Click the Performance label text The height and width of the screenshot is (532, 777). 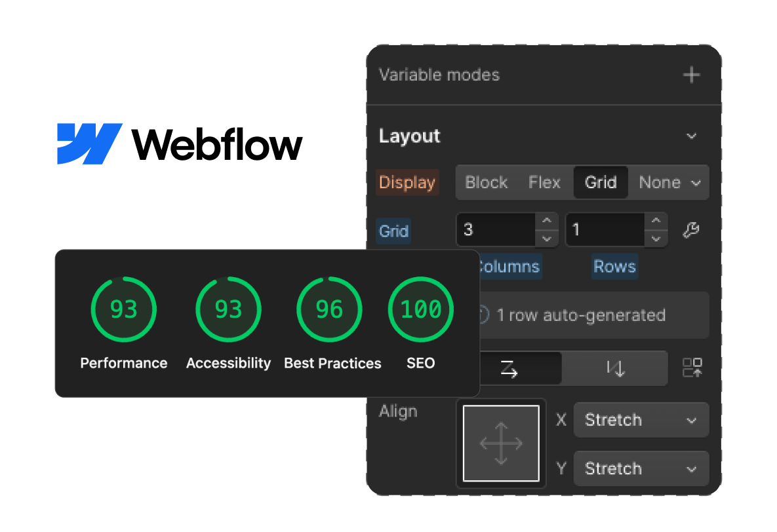124,363
